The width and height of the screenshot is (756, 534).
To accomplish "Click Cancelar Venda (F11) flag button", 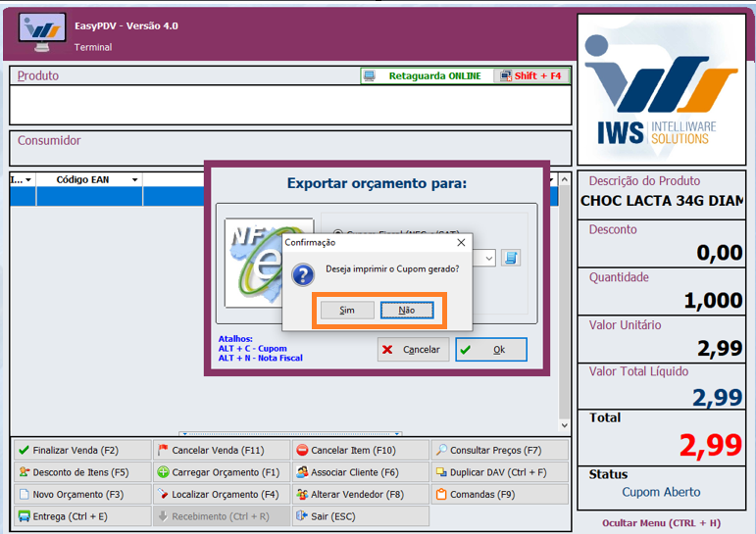I will click(163, 451).
